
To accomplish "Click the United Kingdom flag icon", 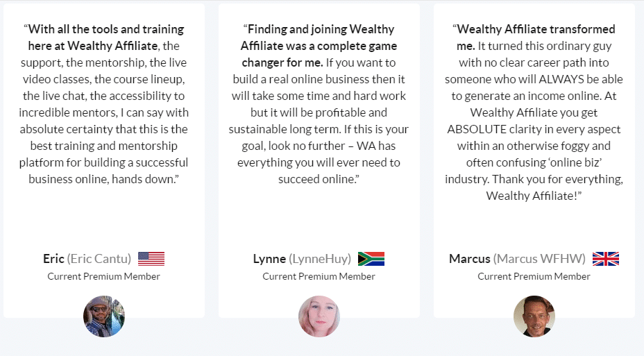I will click(605, 259).
